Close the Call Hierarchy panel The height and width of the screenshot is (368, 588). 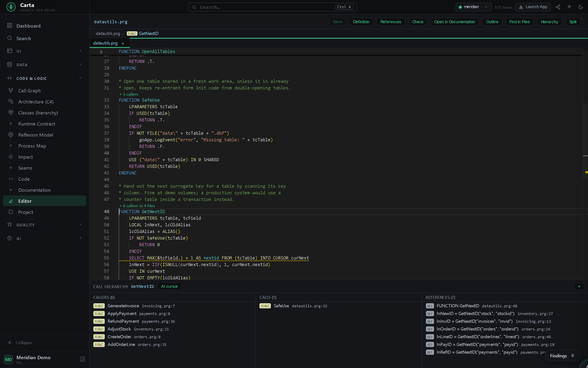(579, 286)
